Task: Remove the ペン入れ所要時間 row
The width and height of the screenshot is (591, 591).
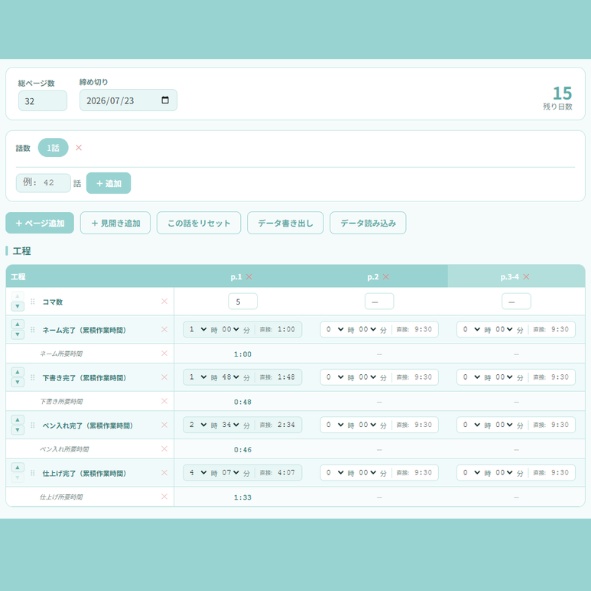Action: 164,449
